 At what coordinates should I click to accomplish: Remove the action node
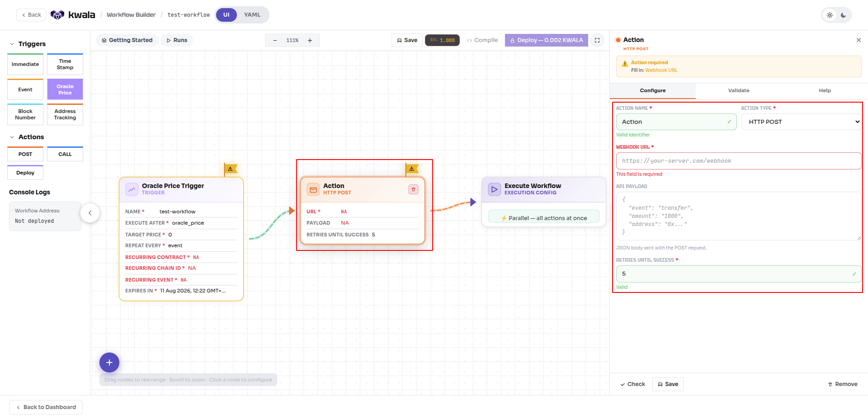pyautogui.click(x=843, y=384)
